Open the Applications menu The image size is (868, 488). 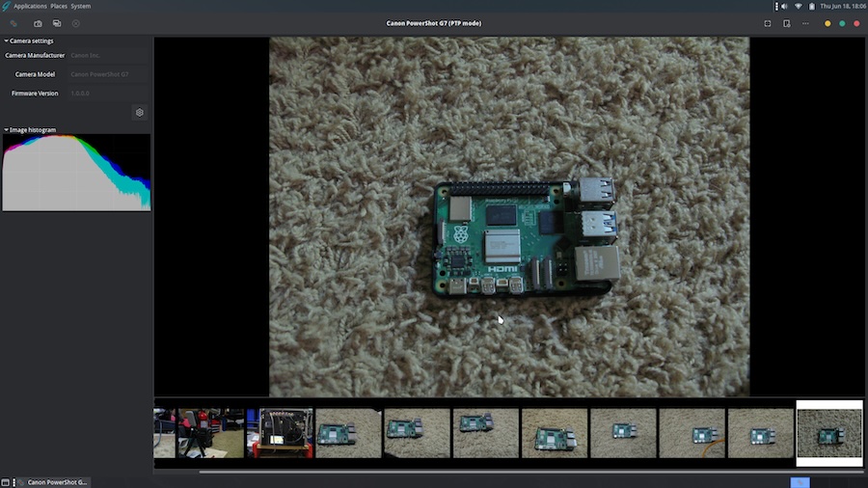coord(30,6)
